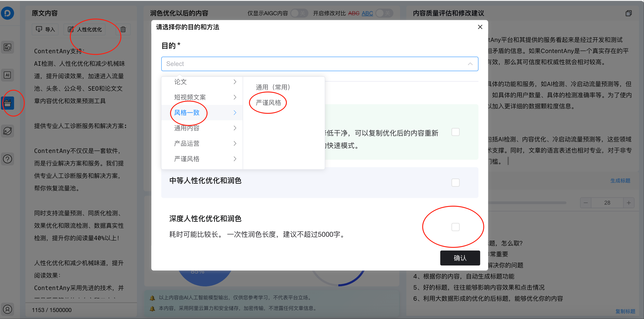Click the help question mark icon

click(7, 159)
